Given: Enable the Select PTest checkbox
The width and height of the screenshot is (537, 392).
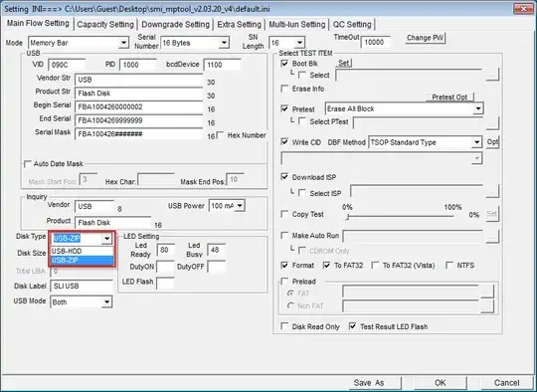Looking at the screenshot, I should coord(302,121).
